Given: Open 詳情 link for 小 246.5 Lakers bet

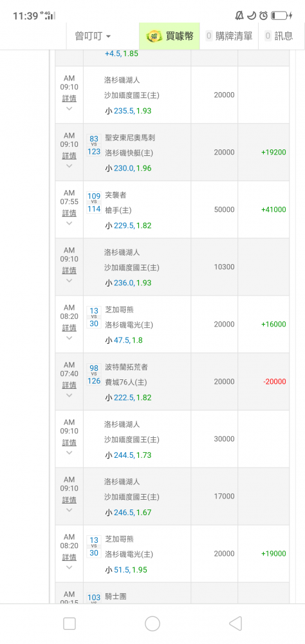Looking at the screenshot, I should point(69,500).
